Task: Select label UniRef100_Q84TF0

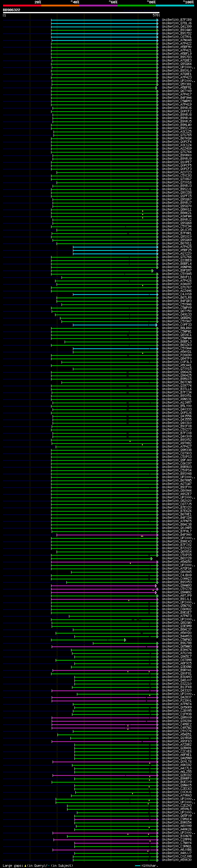Action: tap(176, 358)
